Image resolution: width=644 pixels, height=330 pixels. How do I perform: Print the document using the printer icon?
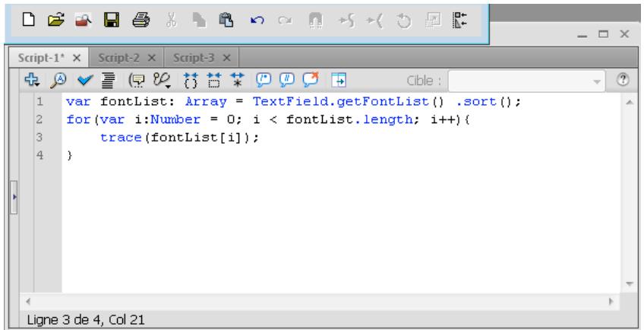(141, 19)
